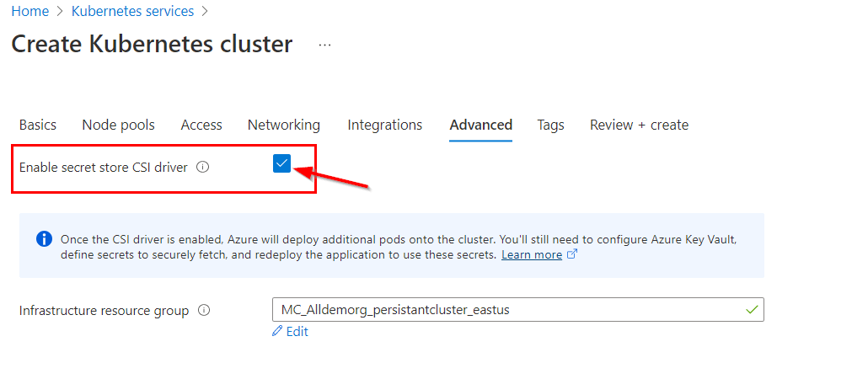The image size is (868, 379).
Task: Follow the Learn more link
Action: pos(531,254)
